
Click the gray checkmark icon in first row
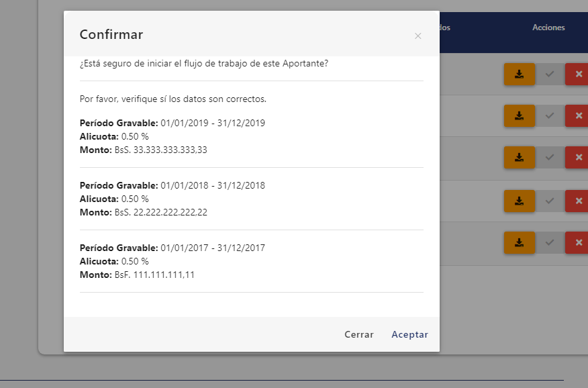(550, 74)
